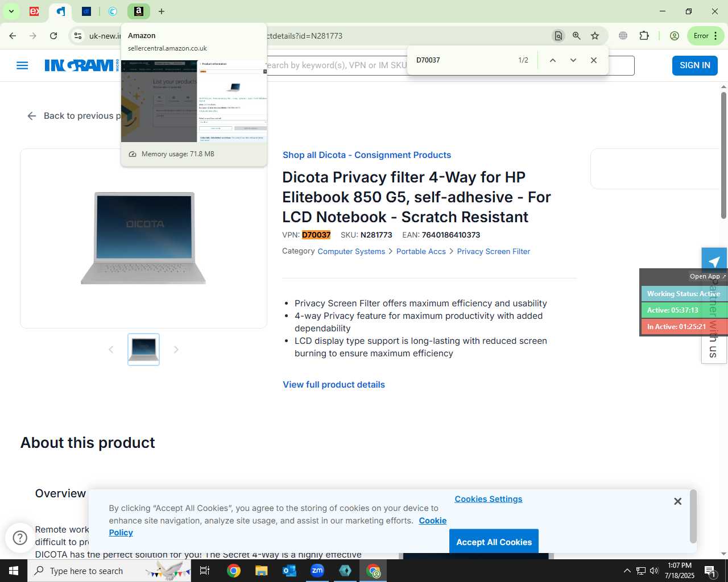728x582 pixels.
Task: Click the Windows taskbar search box
Action: coord(109,571)
